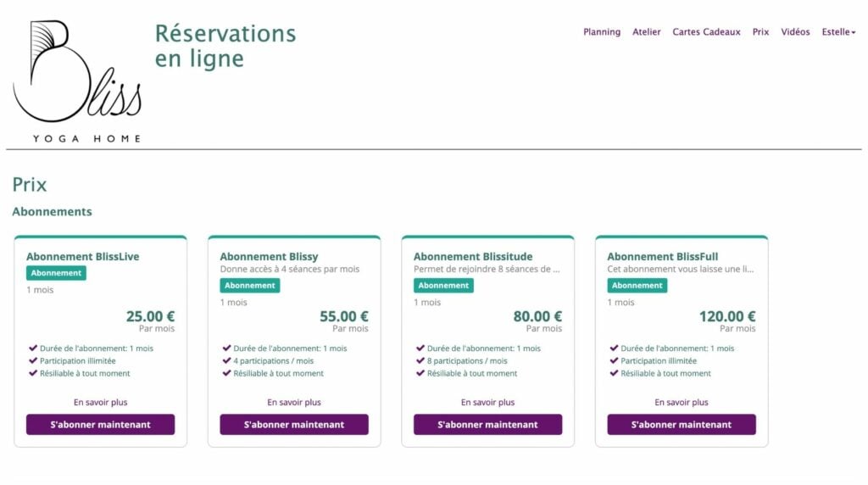
Task: Open the Planning menu item
Action: coord(602,32)
